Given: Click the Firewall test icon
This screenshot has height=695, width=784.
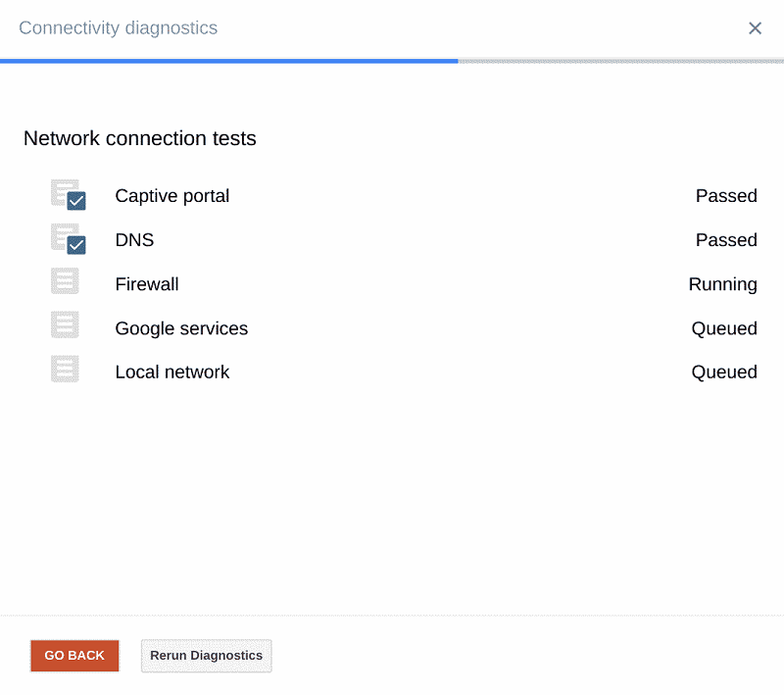Looking at the screenshot, I should pos(65,282).
